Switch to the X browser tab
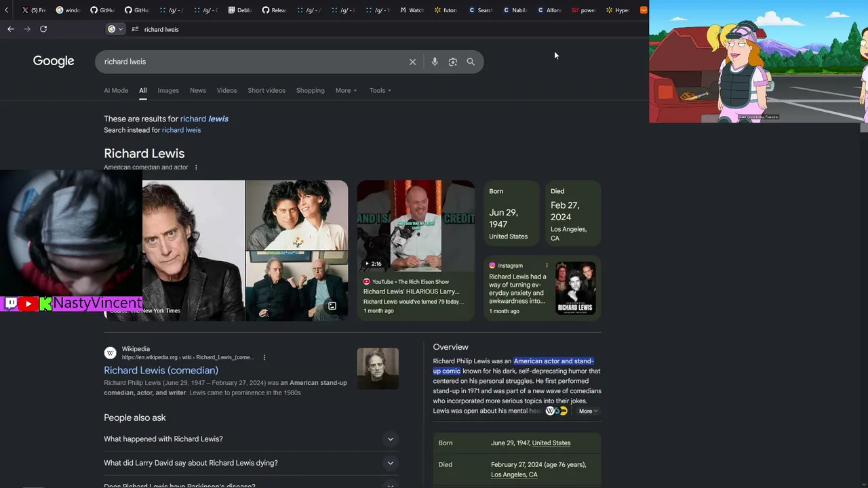The image size is (868, 488). pos(34,10)
